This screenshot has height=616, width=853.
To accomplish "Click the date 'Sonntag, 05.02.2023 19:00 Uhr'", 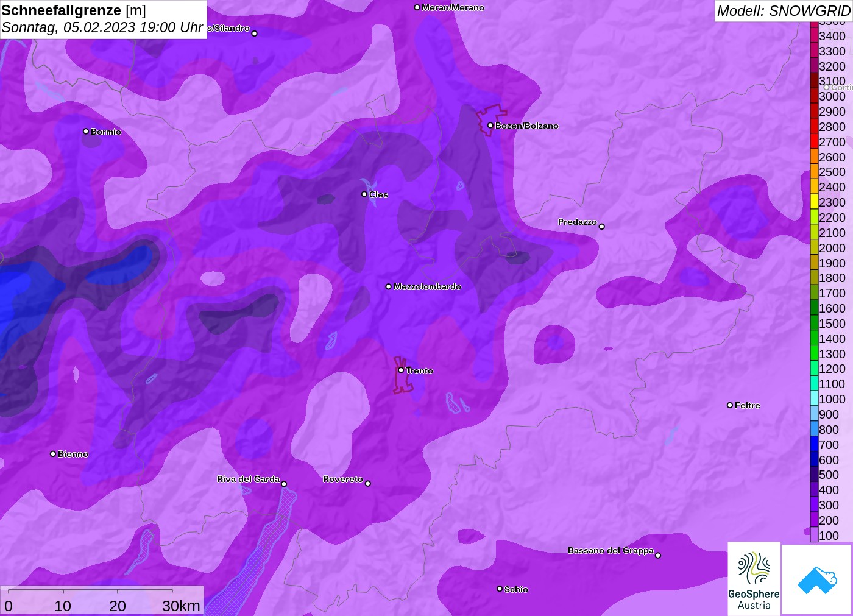I will (x=102, y=27).
